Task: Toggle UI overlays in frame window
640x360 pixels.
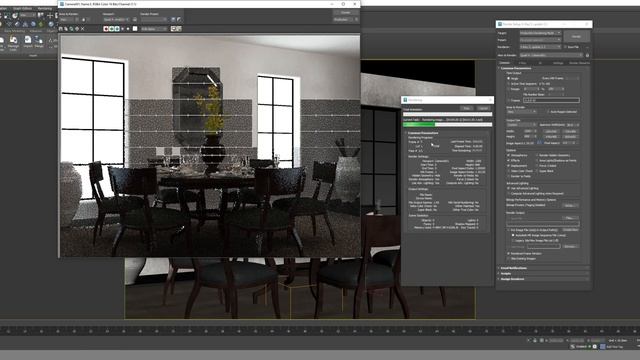Action: pyautogui.click(x=173, y=29)
